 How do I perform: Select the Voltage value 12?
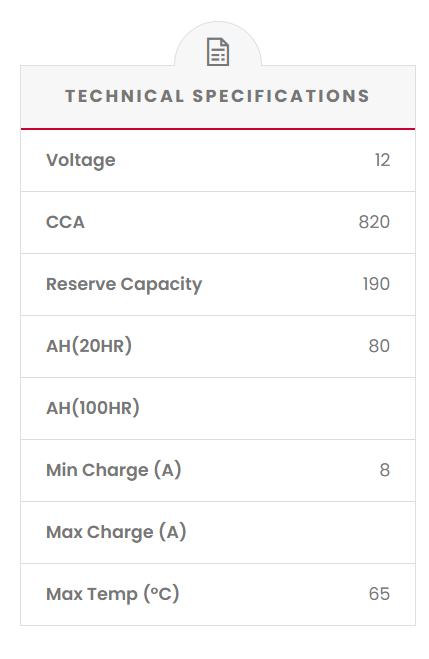pos(382,160)
